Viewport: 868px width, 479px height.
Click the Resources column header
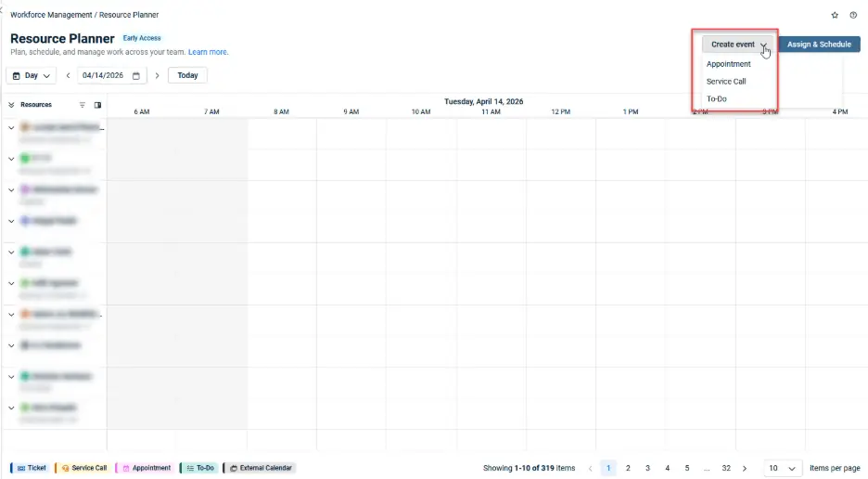(x=36, y=105)
